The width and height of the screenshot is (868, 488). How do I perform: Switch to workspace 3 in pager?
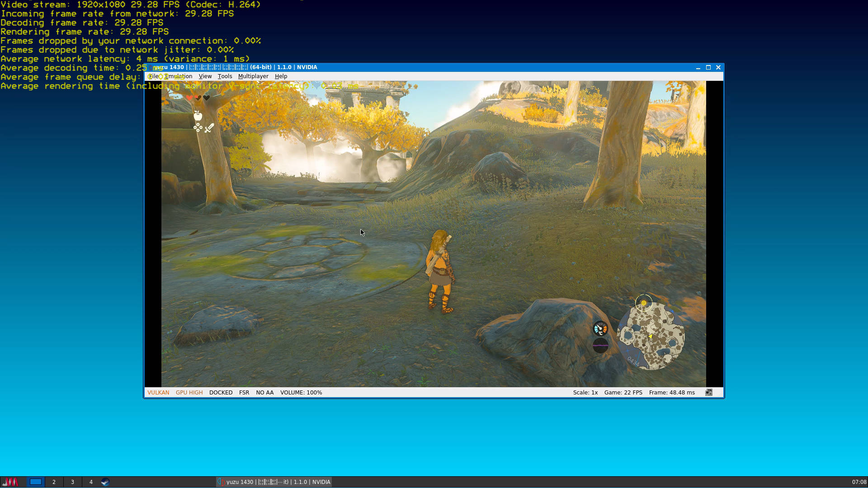[x=72, y=482]
